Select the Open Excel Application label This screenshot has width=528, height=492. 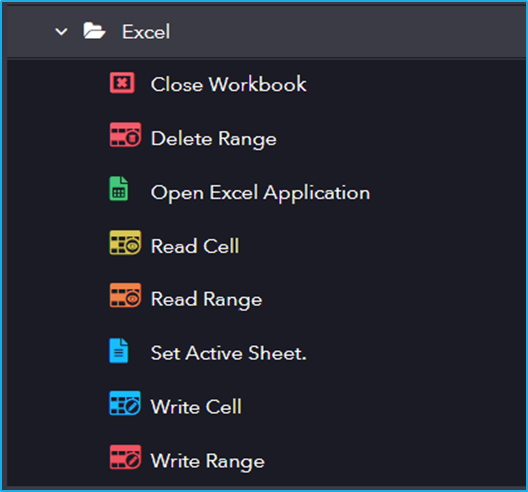click(x=260, y=193)
